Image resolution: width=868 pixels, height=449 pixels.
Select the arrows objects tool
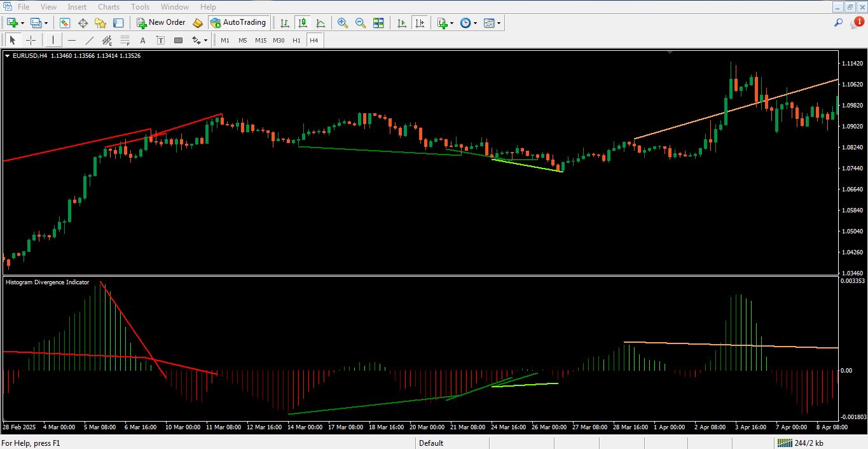[196, 40]
